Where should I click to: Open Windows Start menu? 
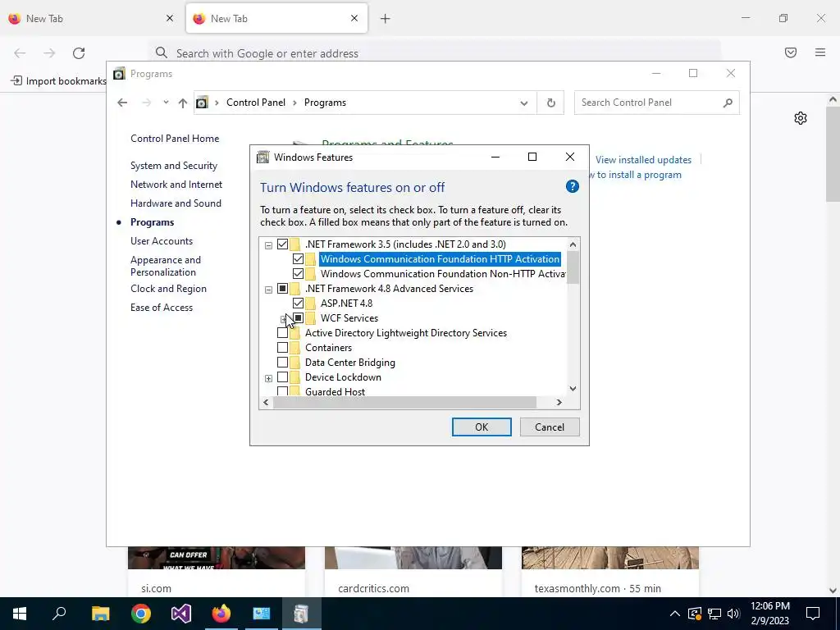[x=20, y=614]
